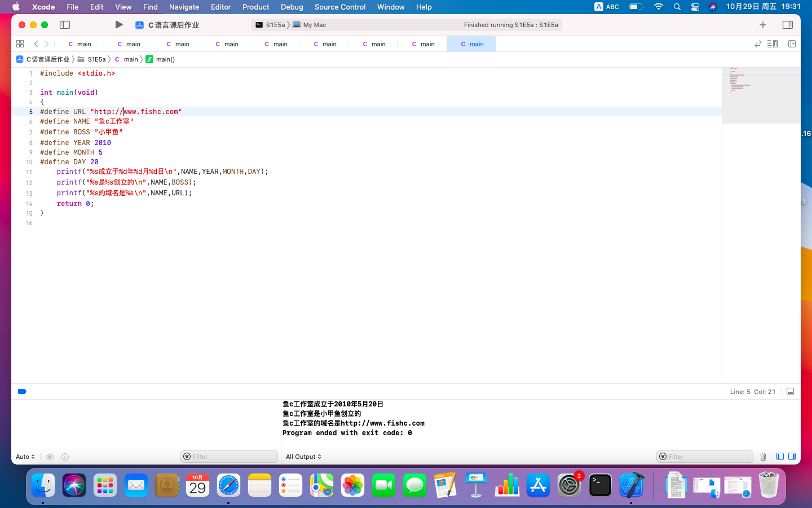This screenshot has width=812, height=508.
Task: Open S1E5a folder breadcrumb
Action: point(92,59)
